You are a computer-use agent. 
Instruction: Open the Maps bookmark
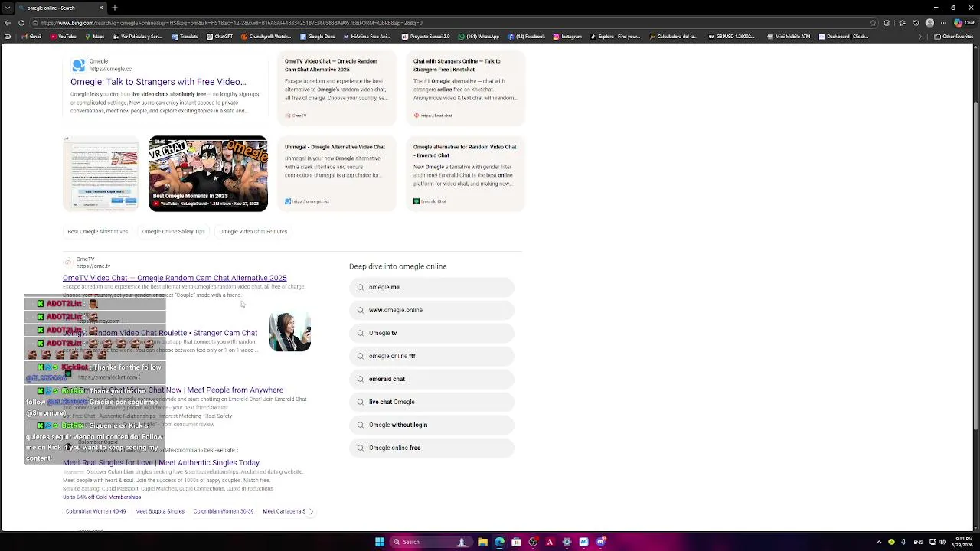coord(95,37)
